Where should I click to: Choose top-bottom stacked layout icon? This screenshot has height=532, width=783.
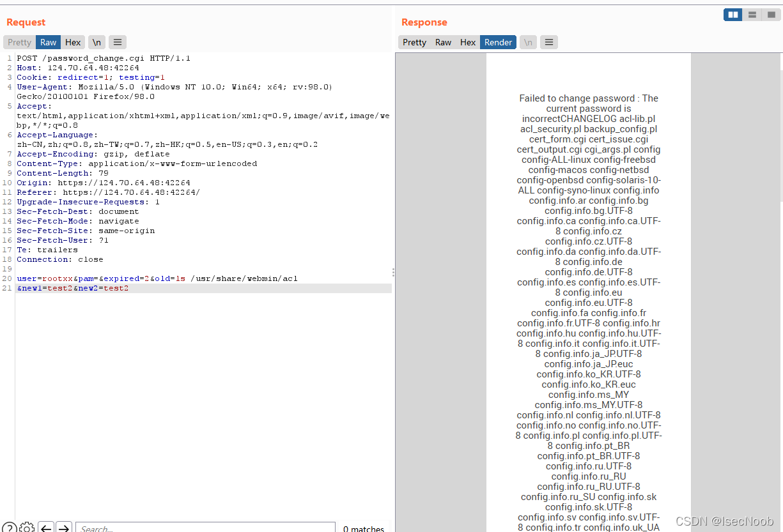tap(752, 14)
